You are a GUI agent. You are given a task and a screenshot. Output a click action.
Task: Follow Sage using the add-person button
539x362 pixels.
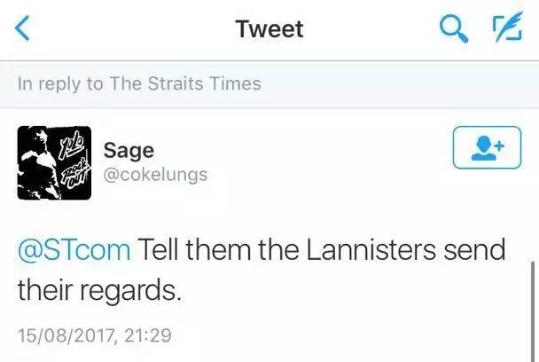coord(487,148)
